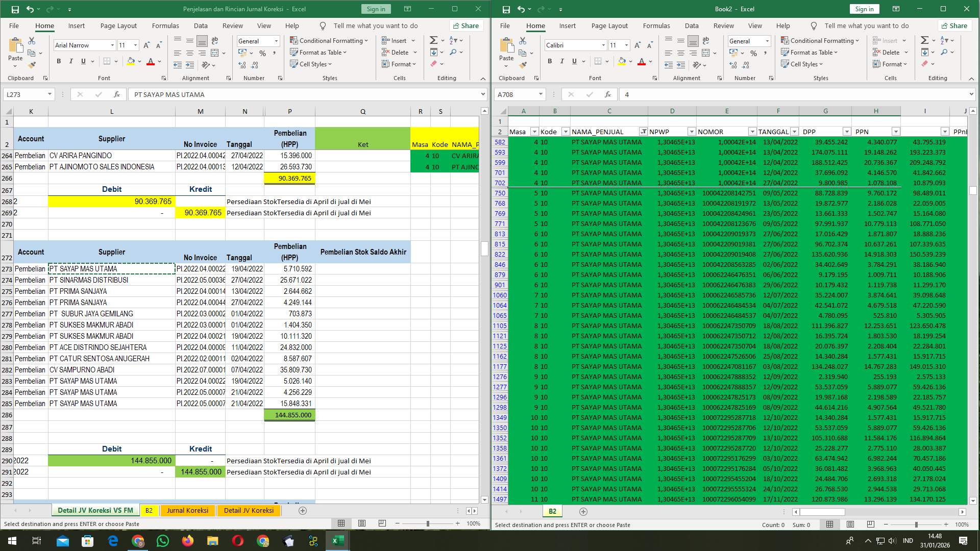
Task: Open the NAMA_PENJUAL column filter
Action: [643, 131]
